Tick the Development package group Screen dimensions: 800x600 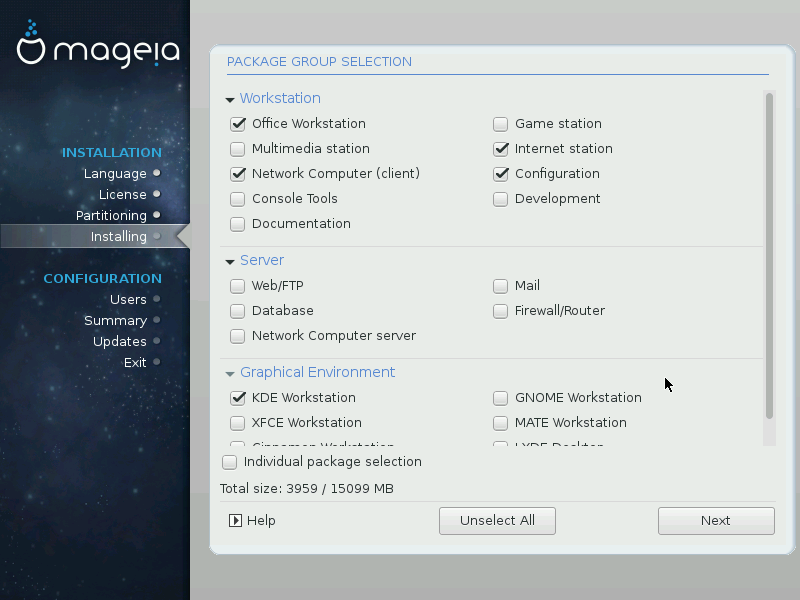[501, 199]
